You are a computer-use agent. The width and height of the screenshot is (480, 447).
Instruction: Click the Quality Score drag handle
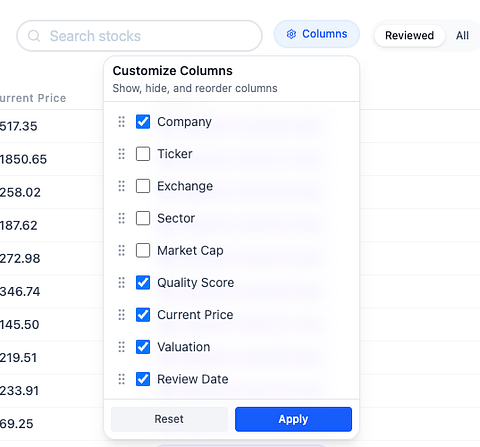(x=122, y=283)
